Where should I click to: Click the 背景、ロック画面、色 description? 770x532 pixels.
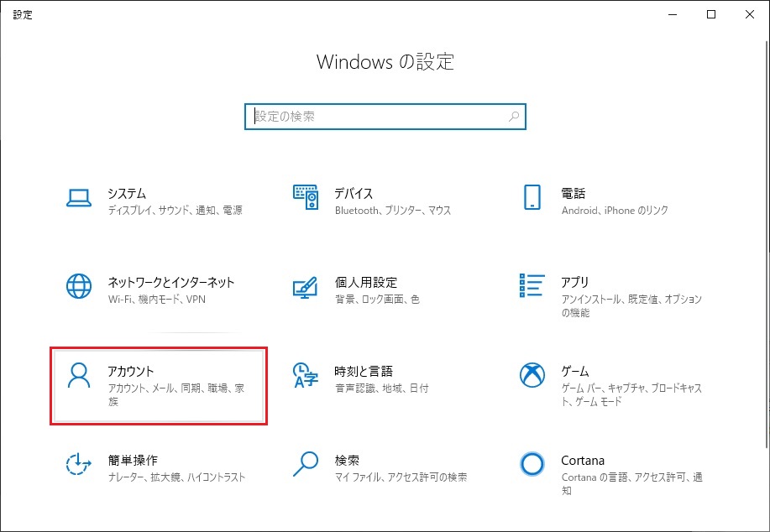pyautogui.click(x=377, y=299)
